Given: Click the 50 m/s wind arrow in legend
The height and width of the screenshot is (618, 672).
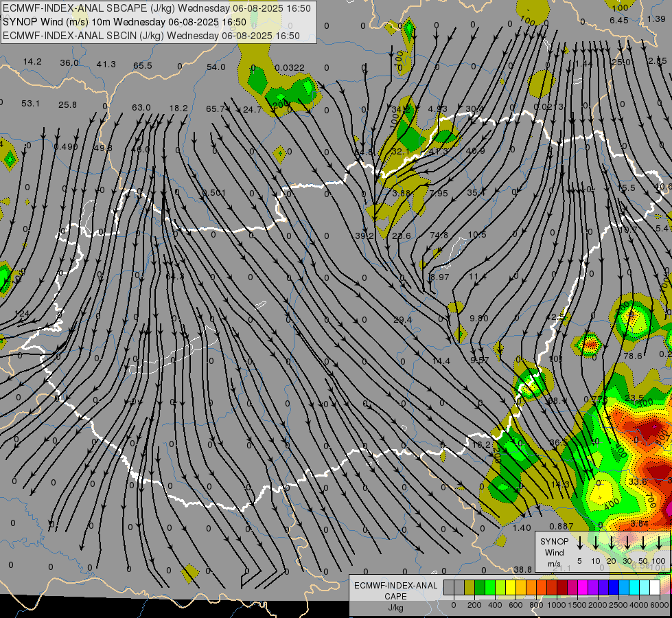Looking at the screenshot, I should [643, 543].
